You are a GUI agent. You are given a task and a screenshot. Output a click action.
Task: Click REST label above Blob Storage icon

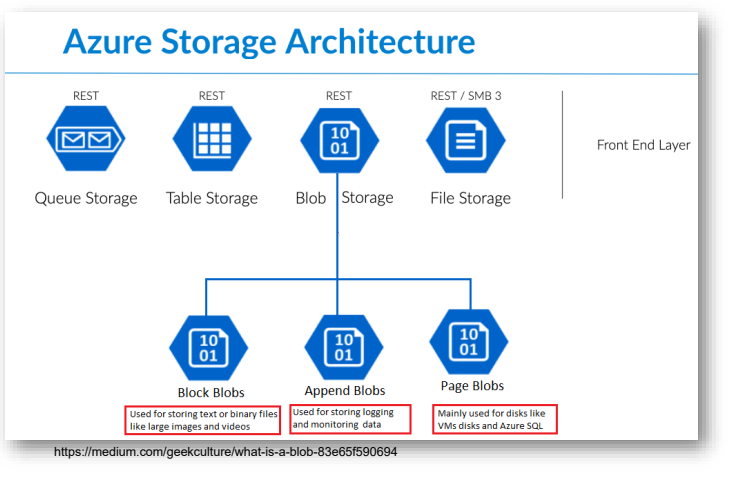point(339,96)
